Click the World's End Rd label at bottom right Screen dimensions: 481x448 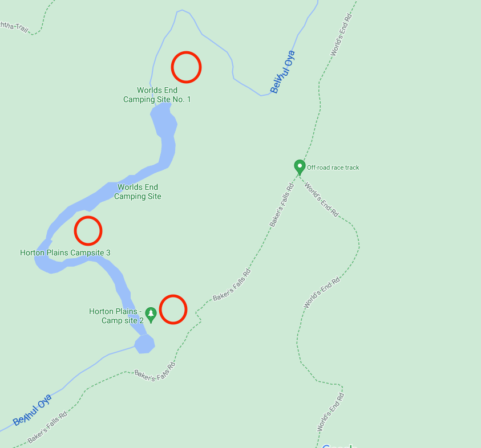[x=330, y=412]
